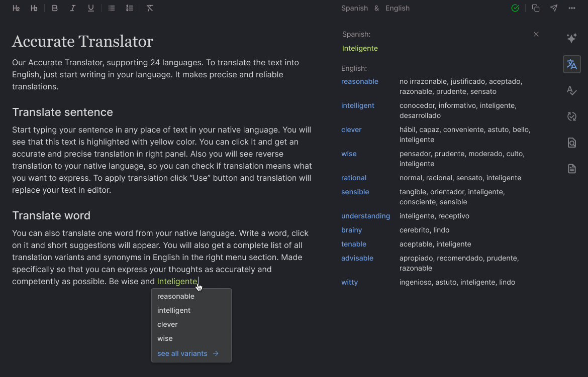Image resolution: width=588 pixels, height=377 pixels.
Task: Toggle bold formatting in the toolbar
Action: point(55,8)
